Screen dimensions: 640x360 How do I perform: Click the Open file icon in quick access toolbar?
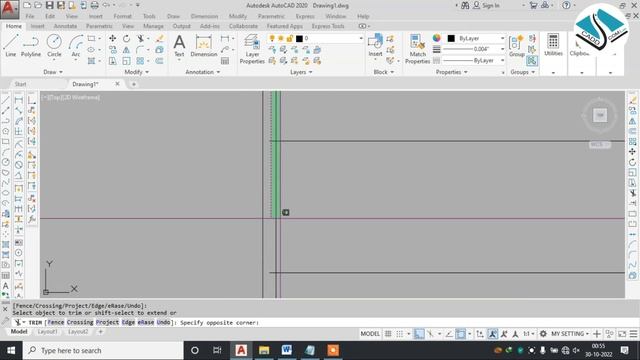(x=38, y=5)
